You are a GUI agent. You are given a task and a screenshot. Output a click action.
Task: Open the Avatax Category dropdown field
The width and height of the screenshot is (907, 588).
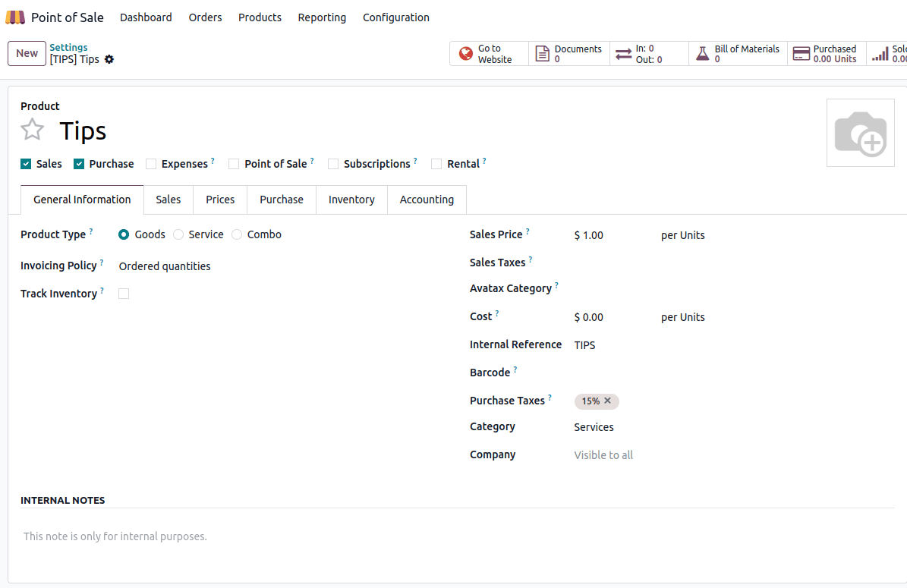click(x=733, y=288)
